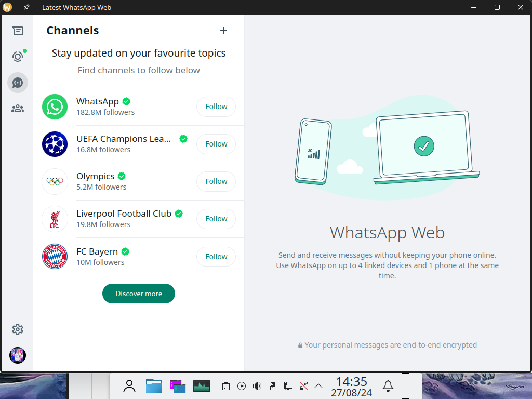Follow the FC Bayern channel
The width and height of the screenshot is (532, 399).
pos(216,257)
